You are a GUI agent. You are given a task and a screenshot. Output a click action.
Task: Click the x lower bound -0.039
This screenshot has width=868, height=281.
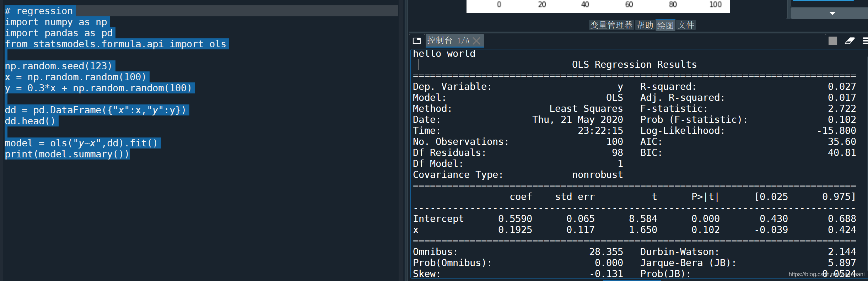tap(771, 230)
